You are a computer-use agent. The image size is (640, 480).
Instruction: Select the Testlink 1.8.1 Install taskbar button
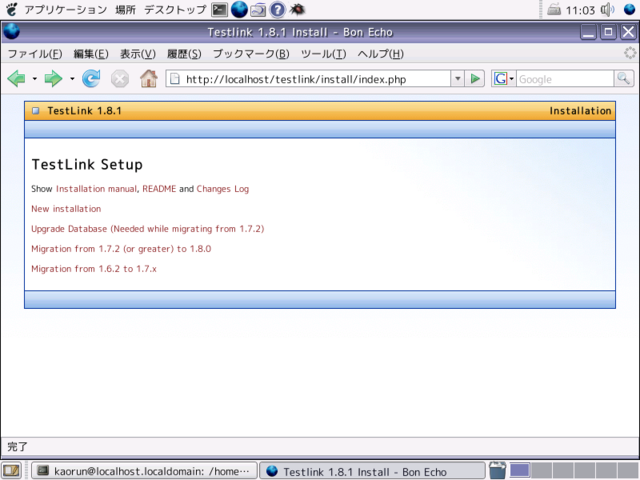(372, 471)
